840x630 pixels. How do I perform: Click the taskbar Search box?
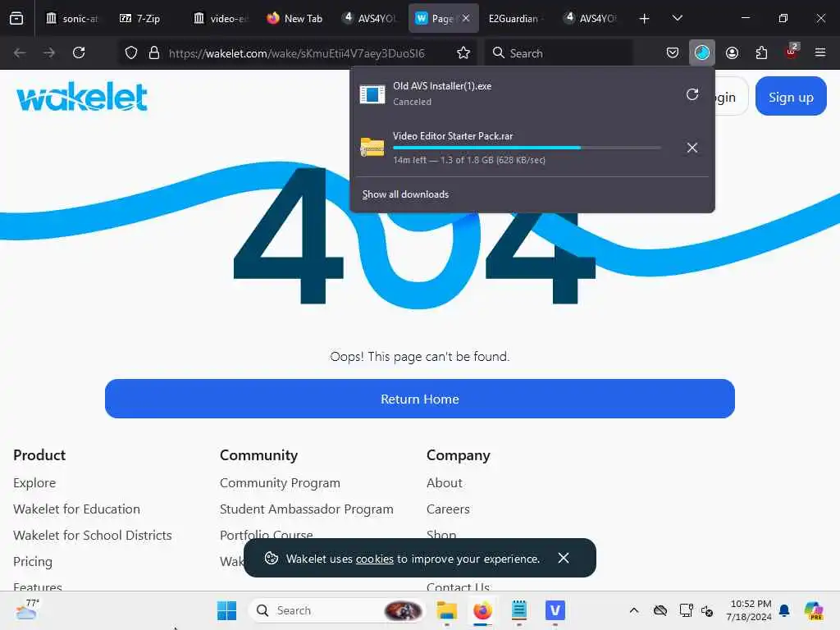pyautogui.click(x=336, y=610)
